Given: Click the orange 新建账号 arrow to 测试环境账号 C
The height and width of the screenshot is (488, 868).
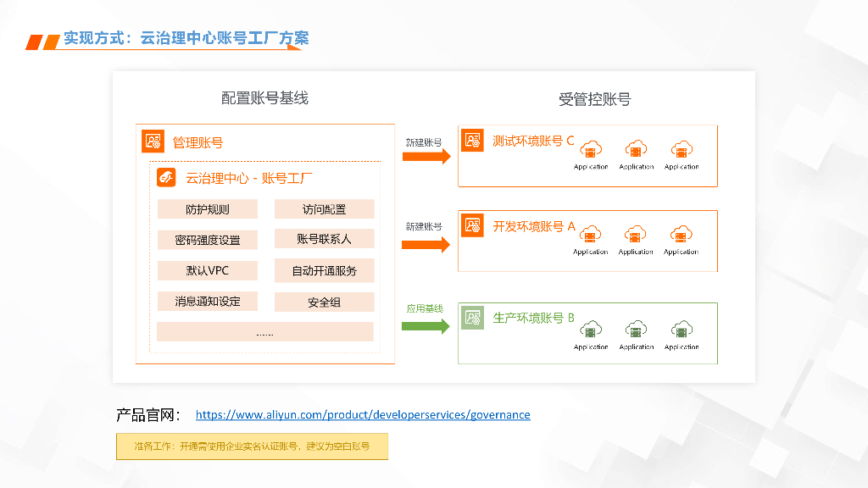Looking at the screenshot, I should tap(426, 157).
